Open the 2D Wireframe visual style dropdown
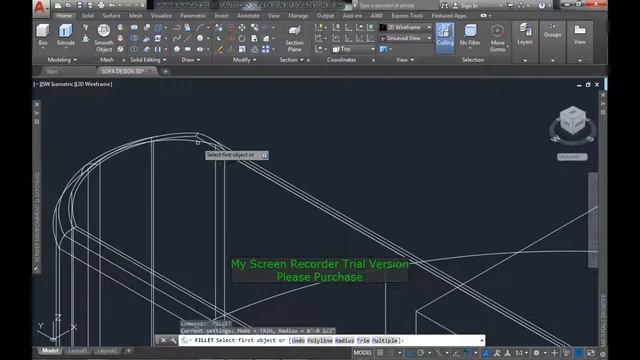Viewport: 640px width, 360px height. pyautogui.click(x=406, y=27)
